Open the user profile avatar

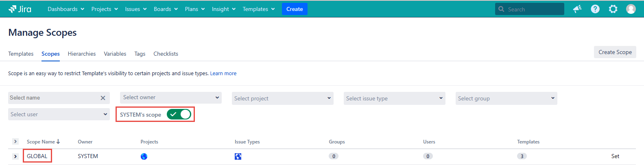631,9
